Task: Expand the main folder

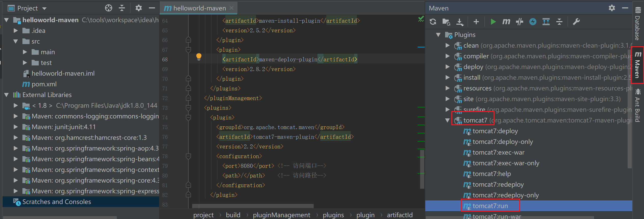Action: pyautogui.click(x=25, y=52)
